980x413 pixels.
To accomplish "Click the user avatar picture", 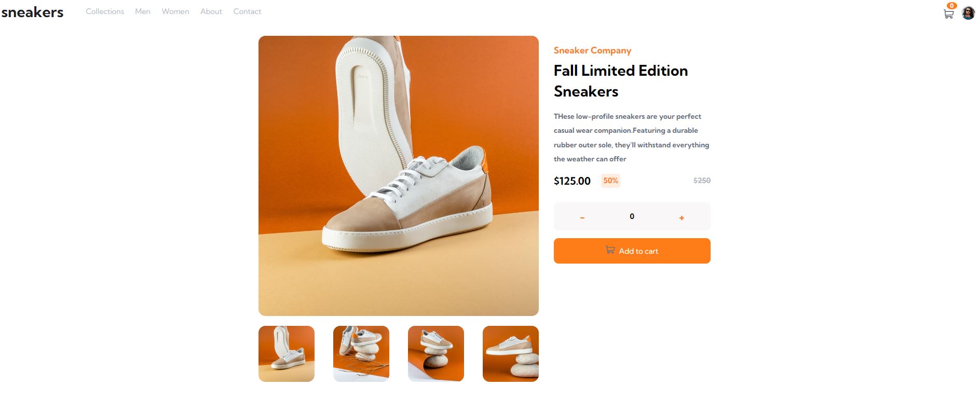I will pos(968,12).
